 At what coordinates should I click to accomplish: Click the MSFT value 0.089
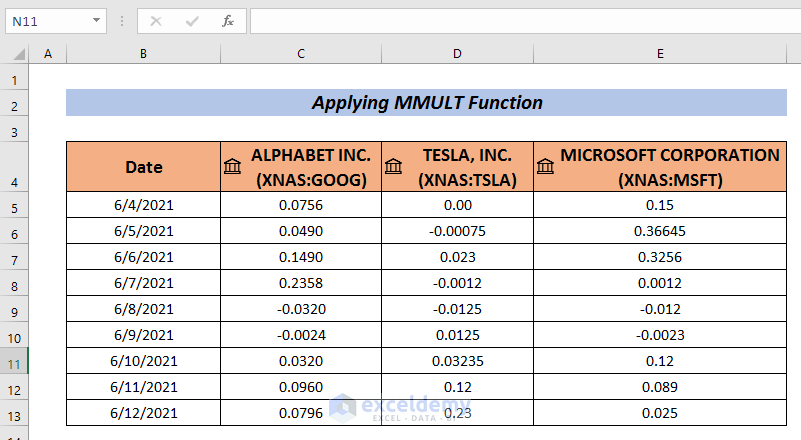(x=660, y=387)
